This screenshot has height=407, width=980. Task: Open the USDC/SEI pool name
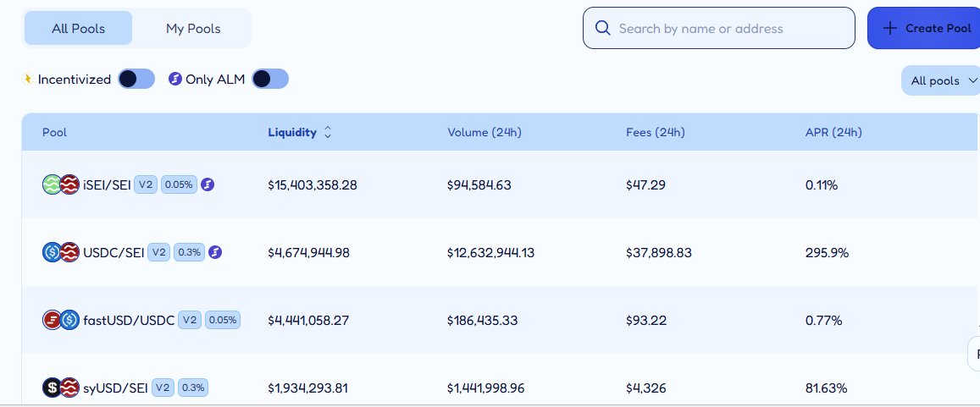pyautogui.click(x=114, y=252)
